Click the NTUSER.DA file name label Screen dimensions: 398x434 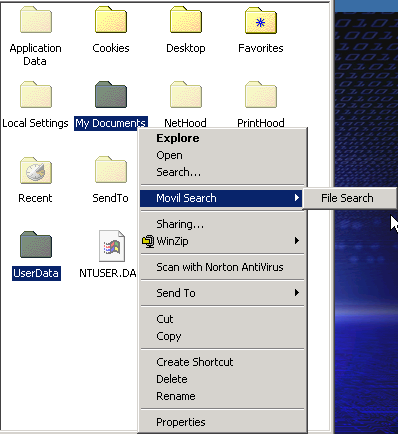point(108,273)
